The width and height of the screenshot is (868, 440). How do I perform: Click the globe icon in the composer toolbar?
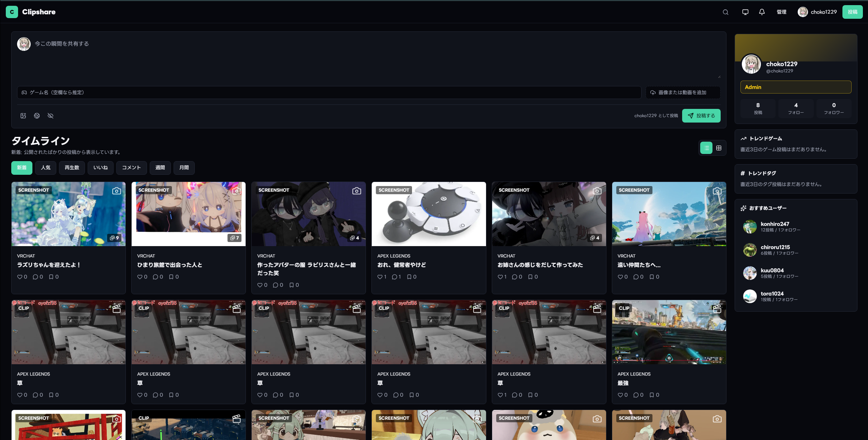click(37, 116)
